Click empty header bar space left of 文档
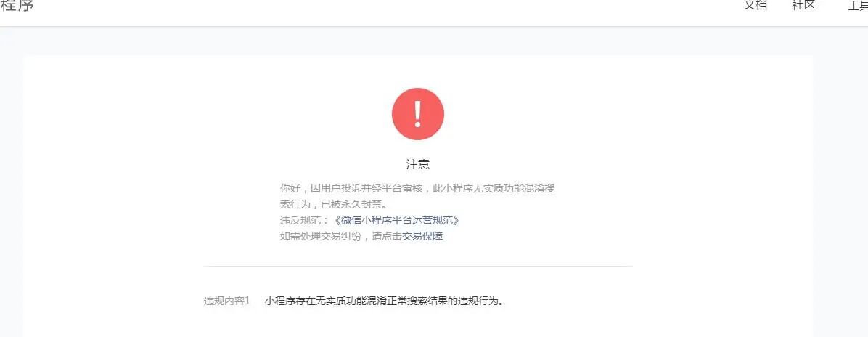Viewport: 868px width, 337px height. pyautogui.click(x=388, y=11)
